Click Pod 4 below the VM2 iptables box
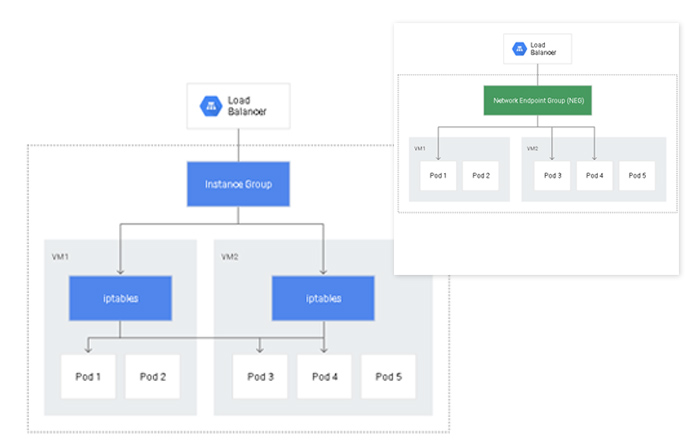The width and height of the screenshot is (700, 448). [x=325, y=377]
